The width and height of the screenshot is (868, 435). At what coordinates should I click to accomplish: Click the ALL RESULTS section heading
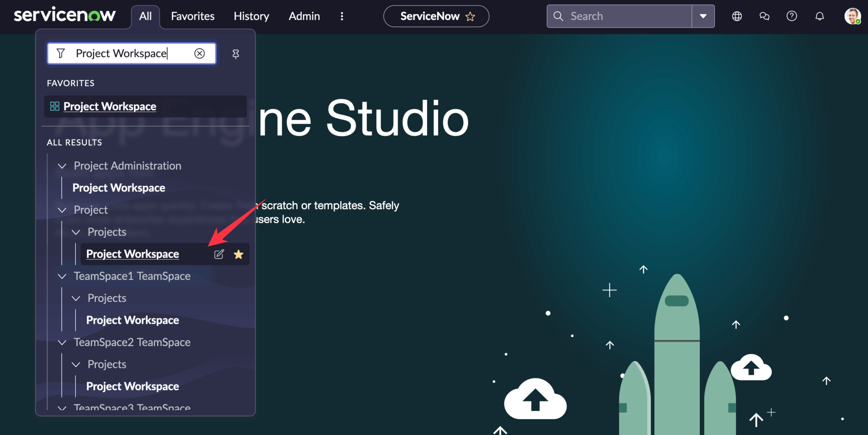point(75,142)
